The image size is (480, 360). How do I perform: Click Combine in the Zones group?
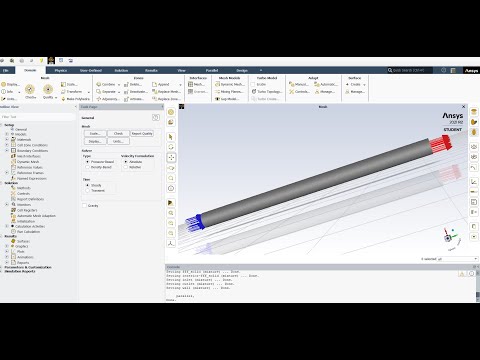(106, 84)
